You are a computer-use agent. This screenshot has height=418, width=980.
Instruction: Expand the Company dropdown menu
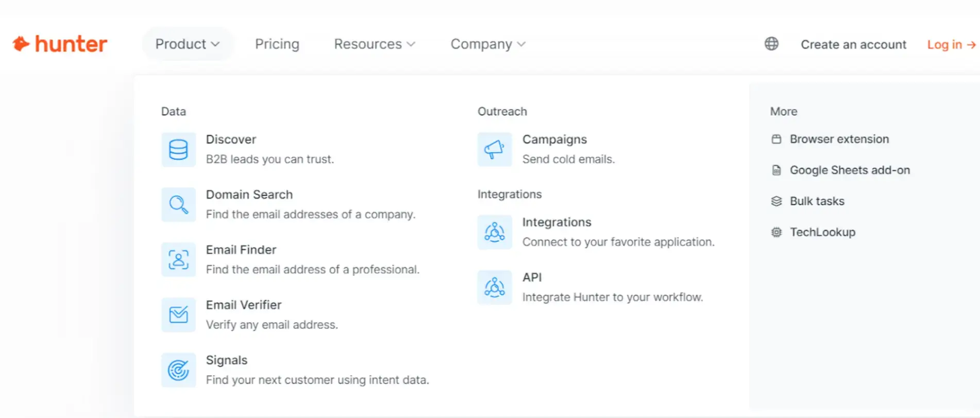(488, 44)
